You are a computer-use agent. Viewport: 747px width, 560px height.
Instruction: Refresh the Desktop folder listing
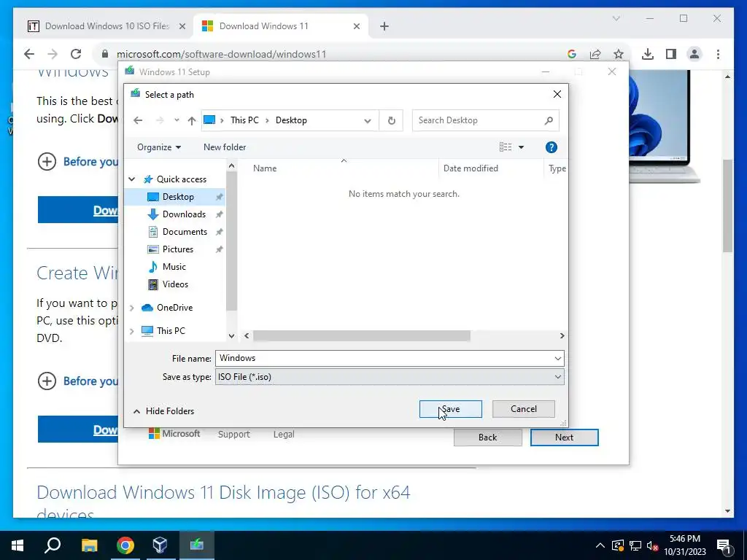coord(391,120)
